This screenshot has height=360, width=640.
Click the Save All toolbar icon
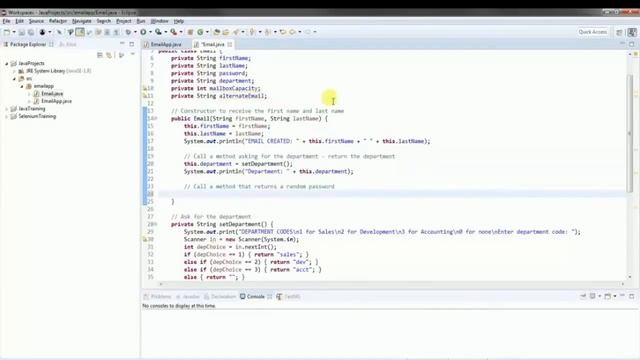pyautogui.click(x=31, y=32)
